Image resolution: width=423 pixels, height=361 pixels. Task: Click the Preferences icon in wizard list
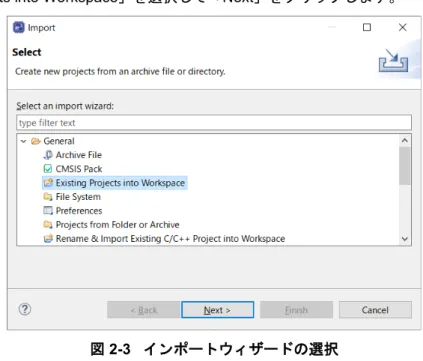click(48, 211)
